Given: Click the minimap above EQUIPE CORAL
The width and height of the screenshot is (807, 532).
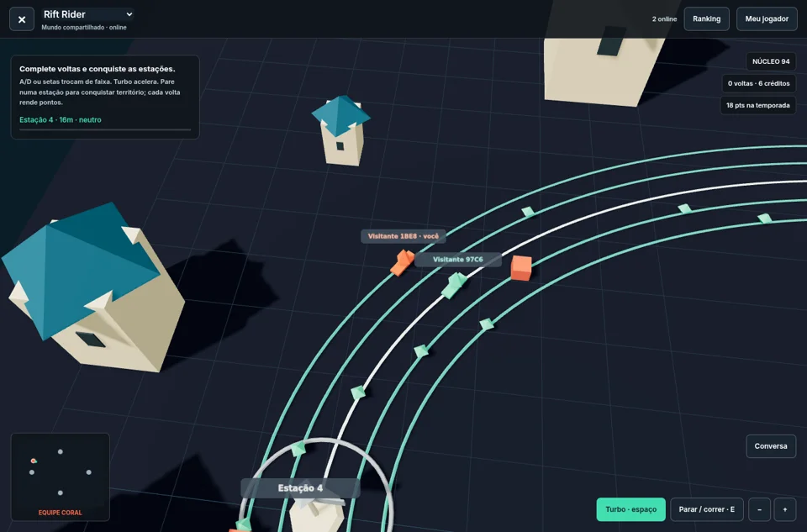Looking at the screenshot, I should [61, 471].
